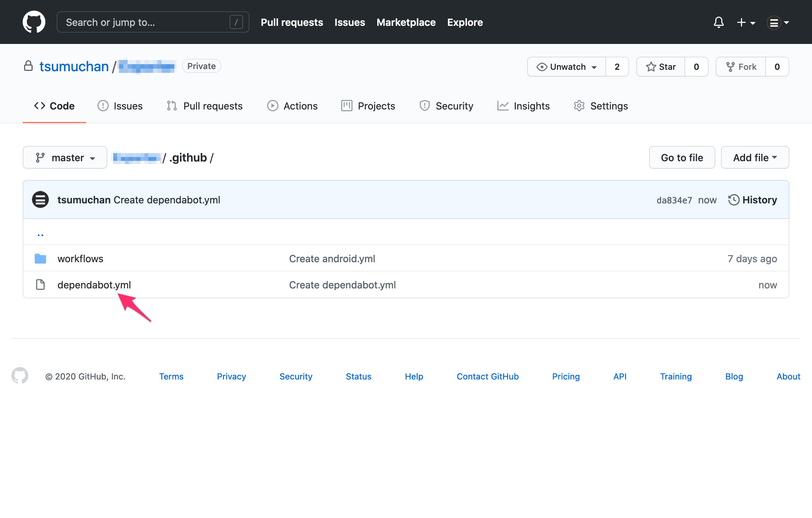This screenshot has height=518, width=812.
Task: Open the About footer link
Action: click(788, 376)
